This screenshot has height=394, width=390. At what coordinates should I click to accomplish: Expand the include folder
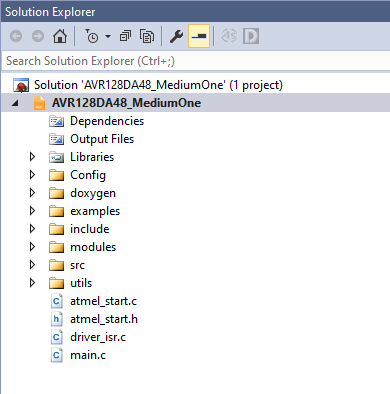tap(32, 229)
